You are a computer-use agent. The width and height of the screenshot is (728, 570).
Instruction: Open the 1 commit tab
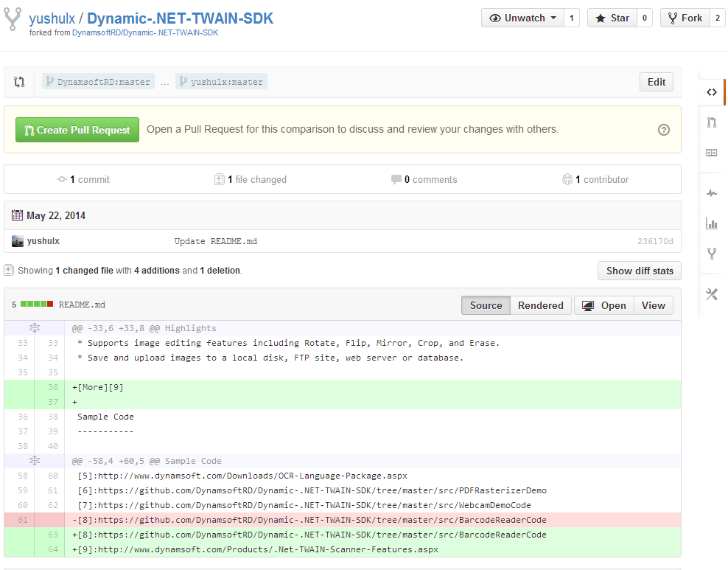coord(83,179)
